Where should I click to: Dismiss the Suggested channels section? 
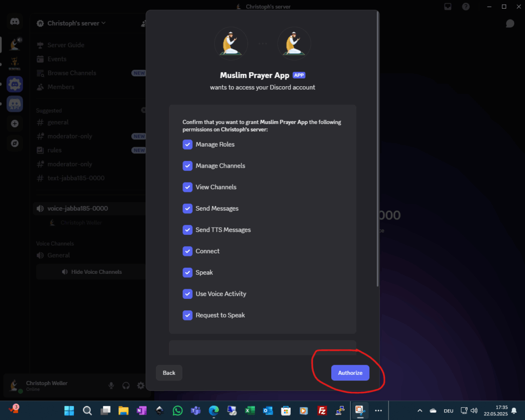(x=144, y=110)
